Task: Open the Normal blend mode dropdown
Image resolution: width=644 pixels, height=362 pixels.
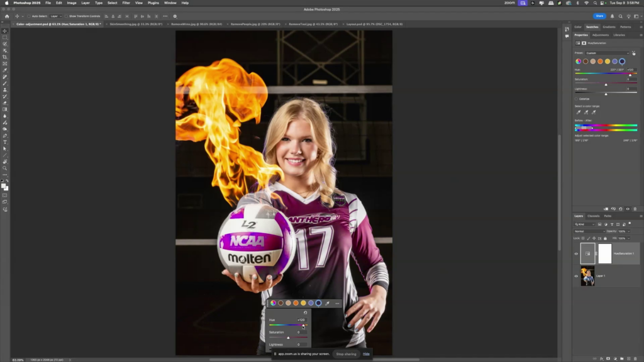Action: point(589,231)
